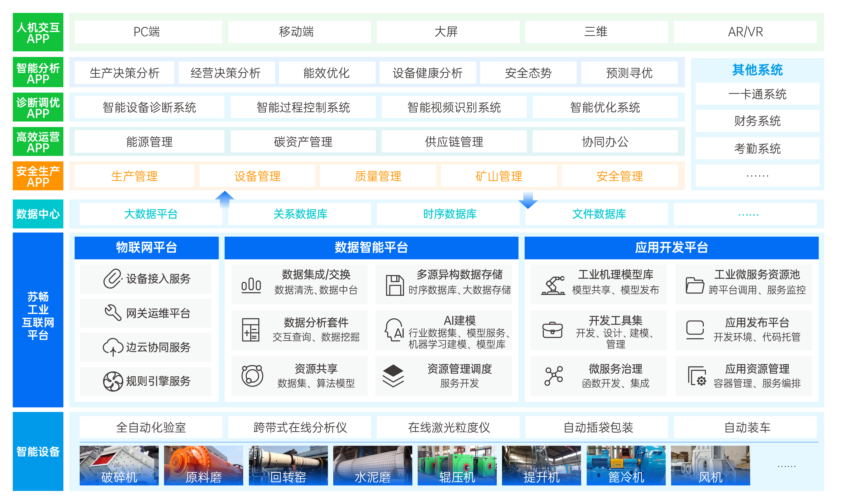Click the 考勤系统 box
Viewport: 842px width, 504px height.
click(757, 148)
